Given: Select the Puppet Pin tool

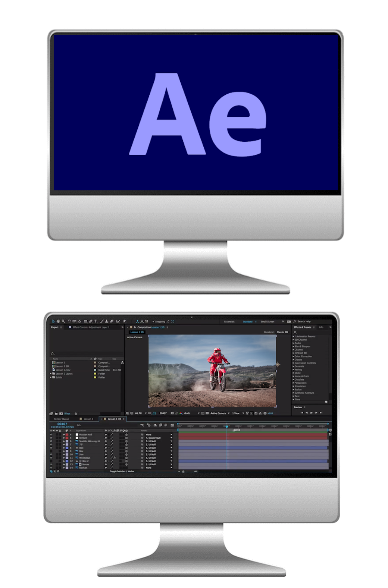Looking at the screenshot, I should pyautogui.click(x=124, y=321).
